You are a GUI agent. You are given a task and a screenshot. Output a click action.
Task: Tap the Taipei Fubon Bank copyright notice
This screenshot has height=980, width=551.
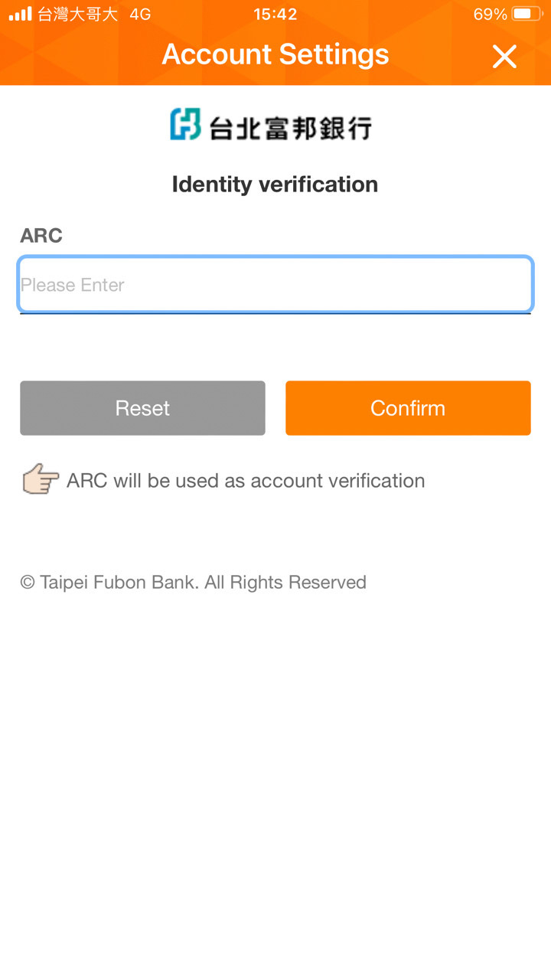pyautogui.click(x=193, y=583)
